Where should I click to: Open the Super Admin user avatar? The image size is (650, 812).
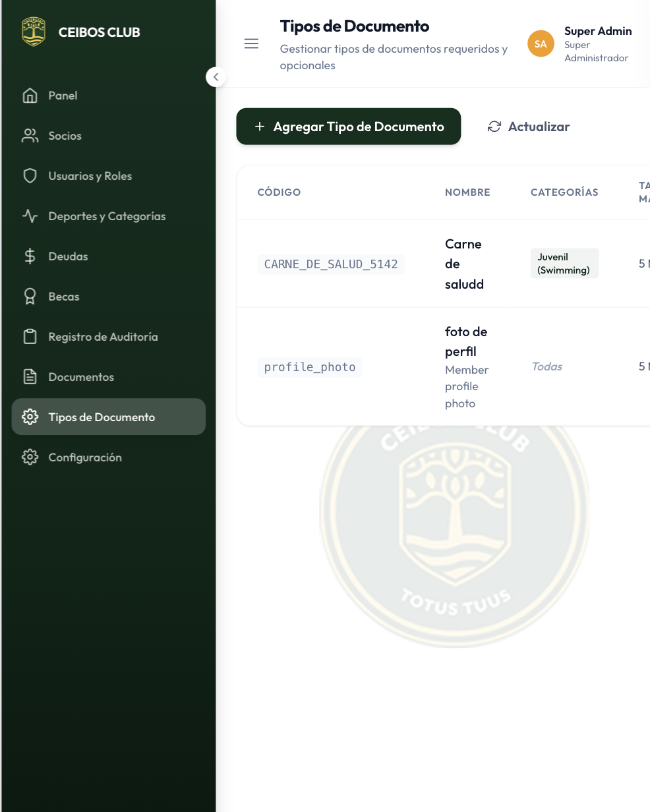pyautogui.click(x=541, y=44)
